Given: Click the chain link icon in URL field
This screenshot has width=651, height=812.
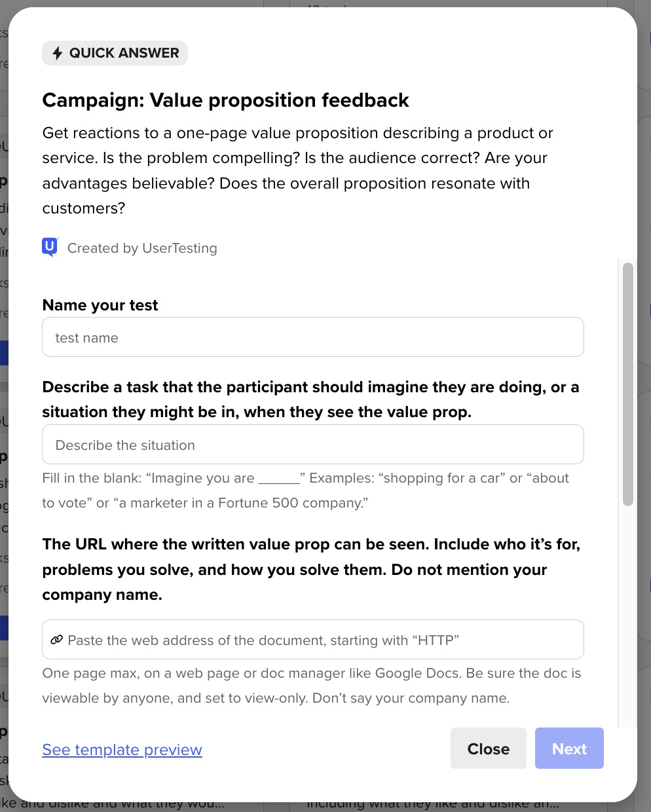Looking at the screenshot, I should coord(57,640).
